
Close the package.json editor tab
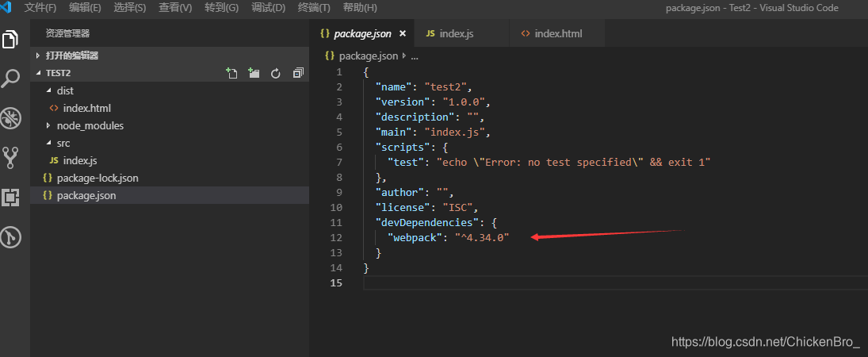point(403,33)
